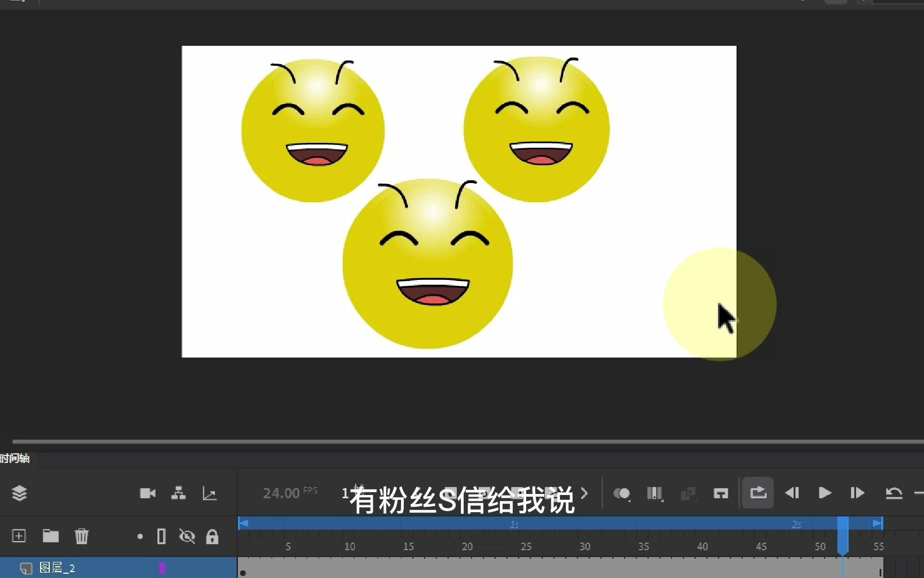The width and height of the screenshot is (924, 578).
Task: Create a new layer folder
Action: pos(51,536)
